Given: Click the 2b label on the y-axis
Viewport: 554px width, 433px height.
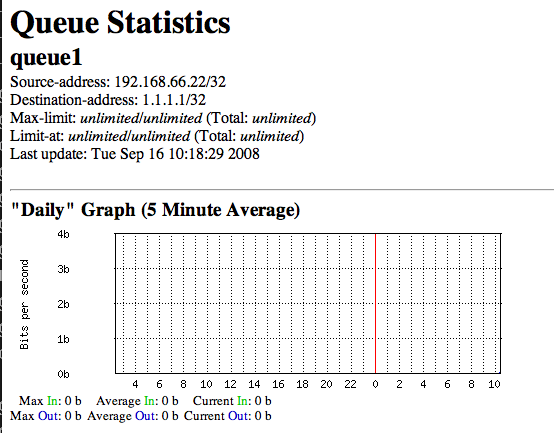Looking at the screenshot, I should (x=63, y=304).
